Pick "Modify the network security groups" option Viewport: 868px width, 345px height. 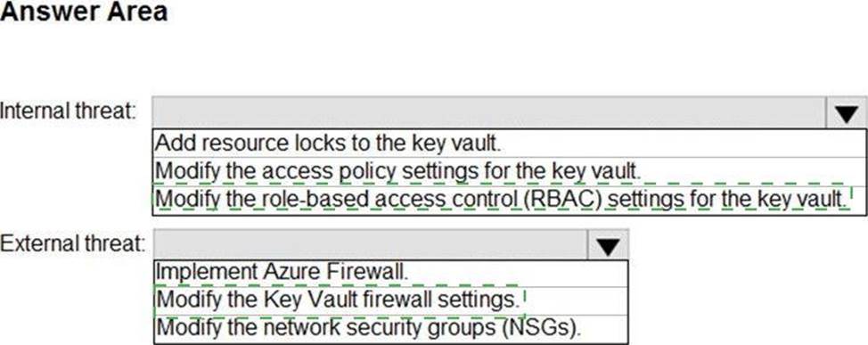[391, 328]
